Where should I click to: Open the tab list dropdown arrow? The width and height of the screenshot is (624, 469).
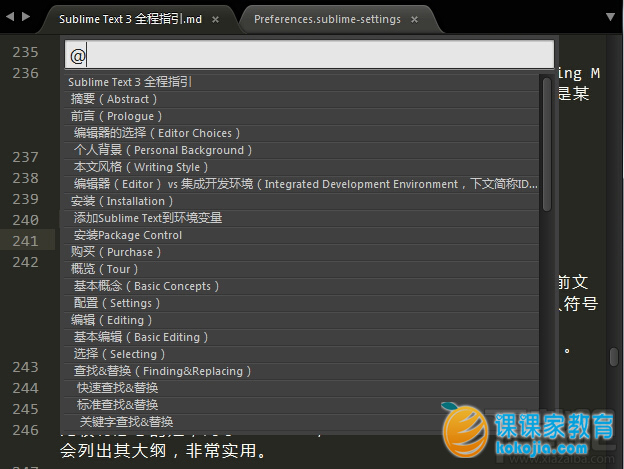pos(610,17)
